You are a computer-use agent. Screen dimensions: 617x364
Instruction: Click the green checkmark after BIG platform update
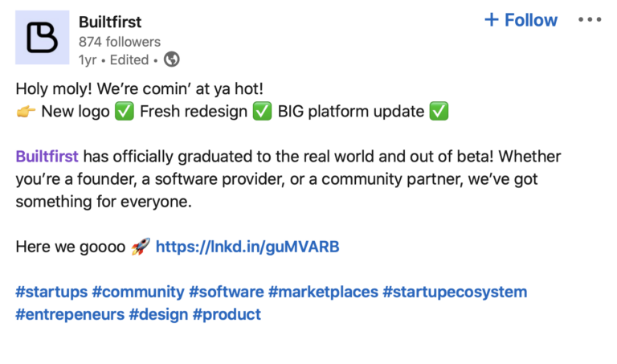point(439,112)
